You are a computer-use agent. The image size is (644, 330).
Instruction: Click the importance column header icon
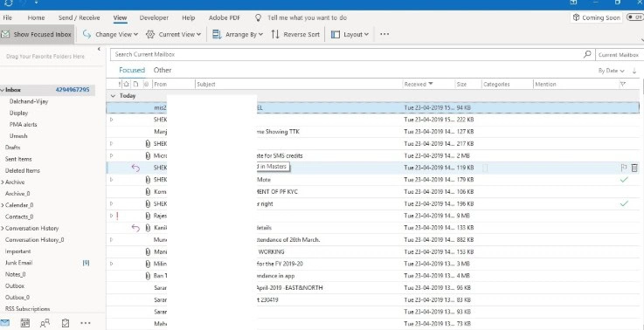[x=120, y=84]
